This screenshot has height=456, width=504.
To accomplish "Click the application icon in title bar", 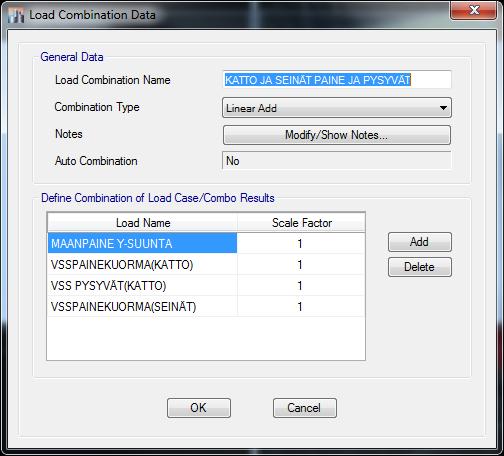I will click(x=16, y=15).
